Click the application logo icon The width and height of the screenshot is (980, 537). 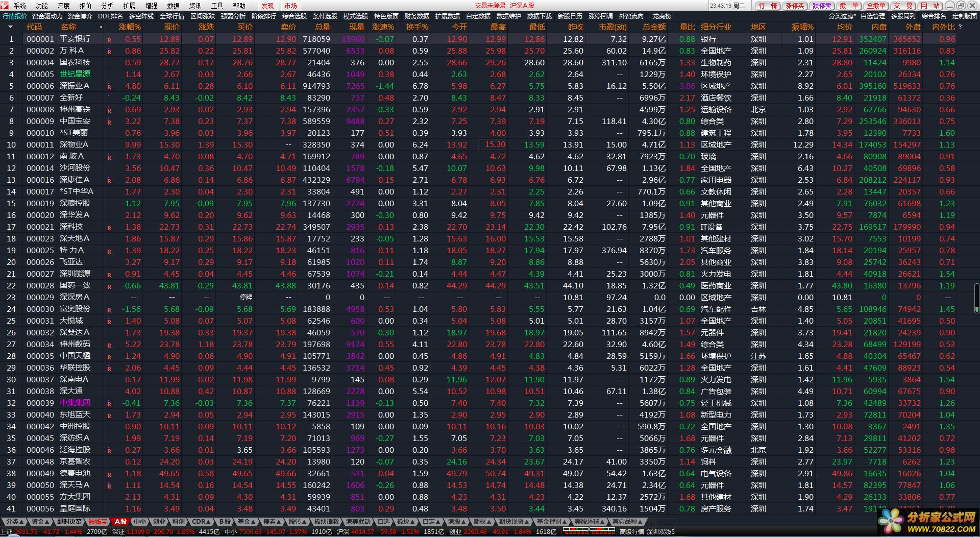5,6
